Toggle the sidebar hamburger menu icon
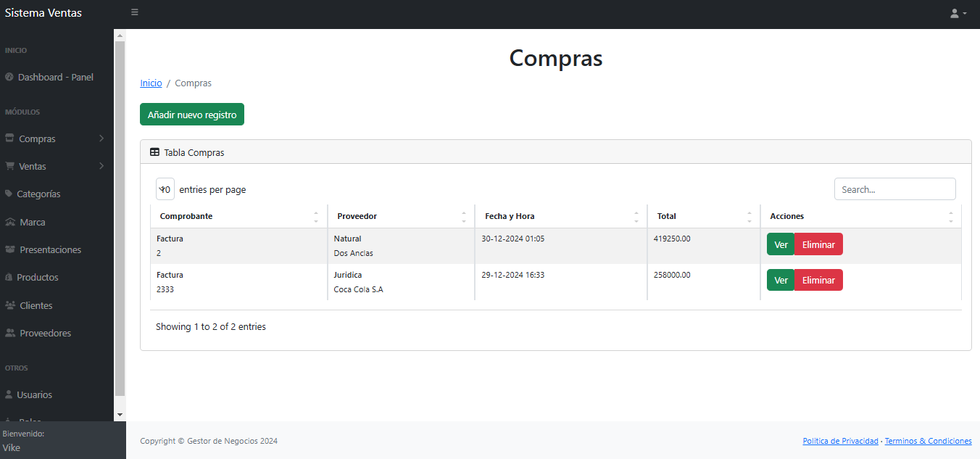This screenshot has height=459, width=980. point(135,12)
